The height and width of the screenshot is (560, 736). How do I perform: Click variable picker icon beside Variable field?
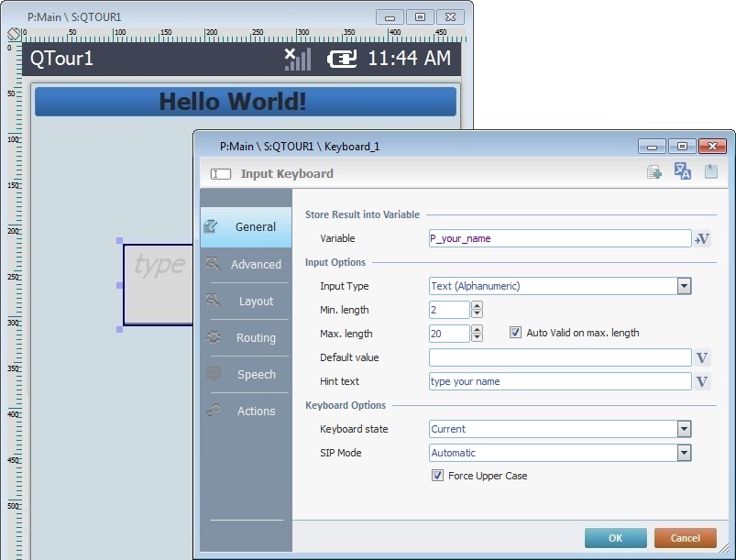pos(703,238)
